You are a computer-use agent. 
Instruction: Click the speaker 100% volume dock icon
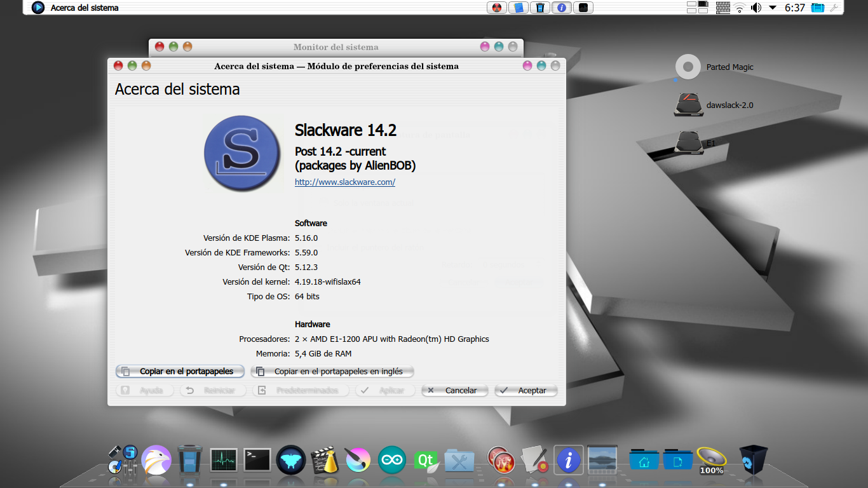click(711, 460)
